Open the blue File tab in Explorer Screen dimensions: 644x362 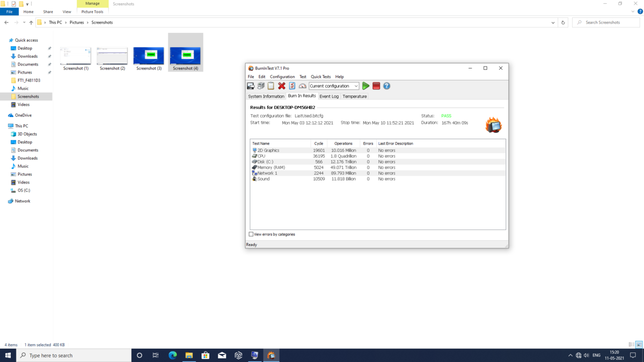pyautogui.click(x=9, y=12)
